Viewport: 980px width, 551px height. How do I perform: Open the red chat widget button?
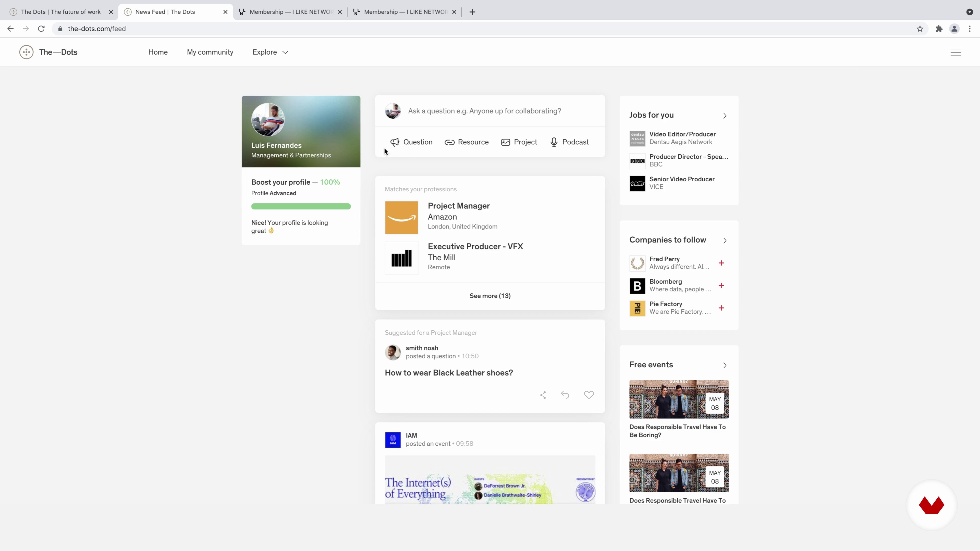(x=931, y=505)
